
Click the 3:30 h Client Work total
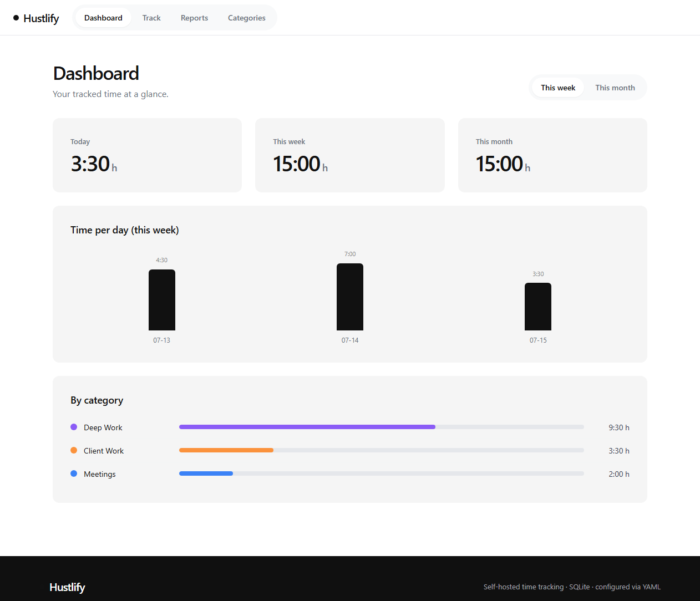tap(619, 451)
